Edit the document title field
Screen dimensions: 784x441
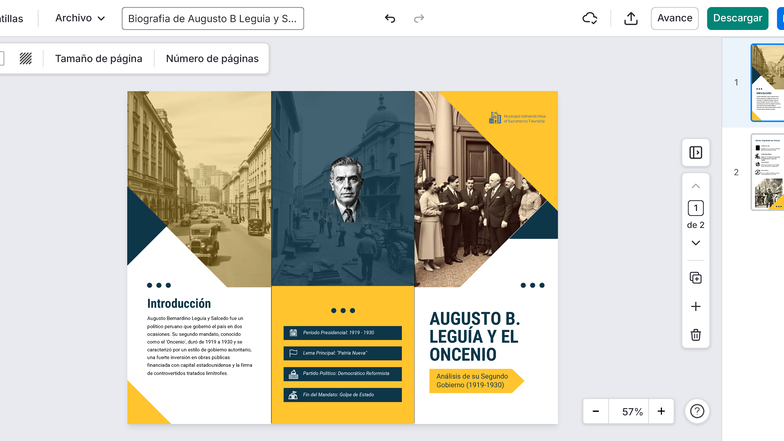(x=212, y=18)
